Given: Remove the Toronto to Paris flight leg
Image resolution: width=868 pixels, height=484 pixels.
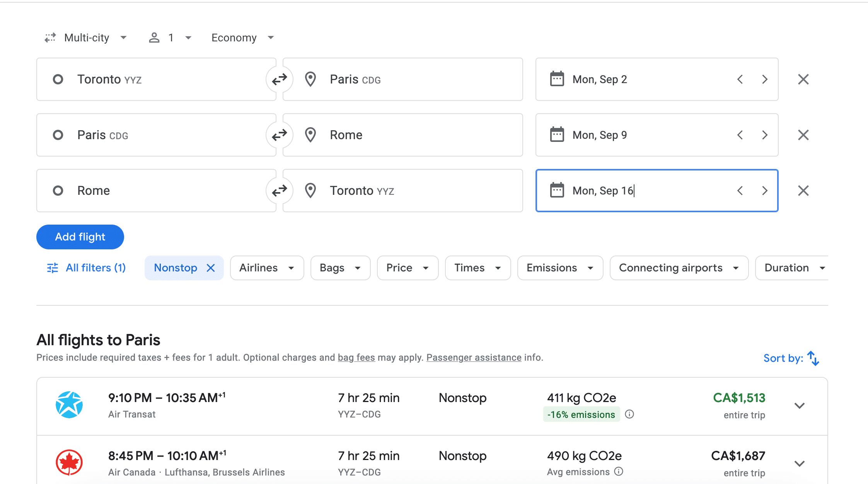Looking at the screenshot, I should (803, 79).
